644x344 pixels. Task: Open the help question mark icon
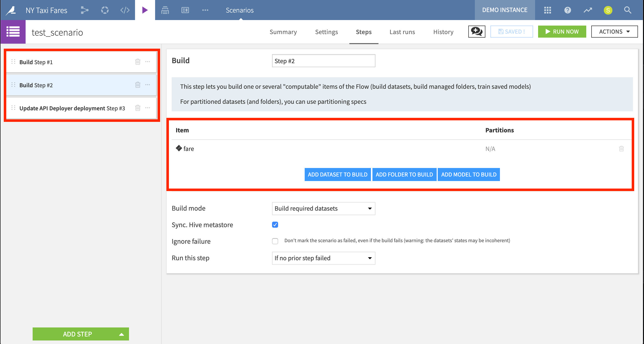point(567,10)
